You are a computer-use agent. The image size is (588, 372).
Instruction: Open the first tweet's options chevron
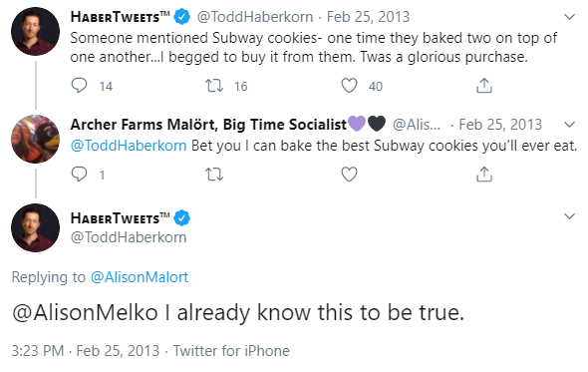[x=569, y=17]
